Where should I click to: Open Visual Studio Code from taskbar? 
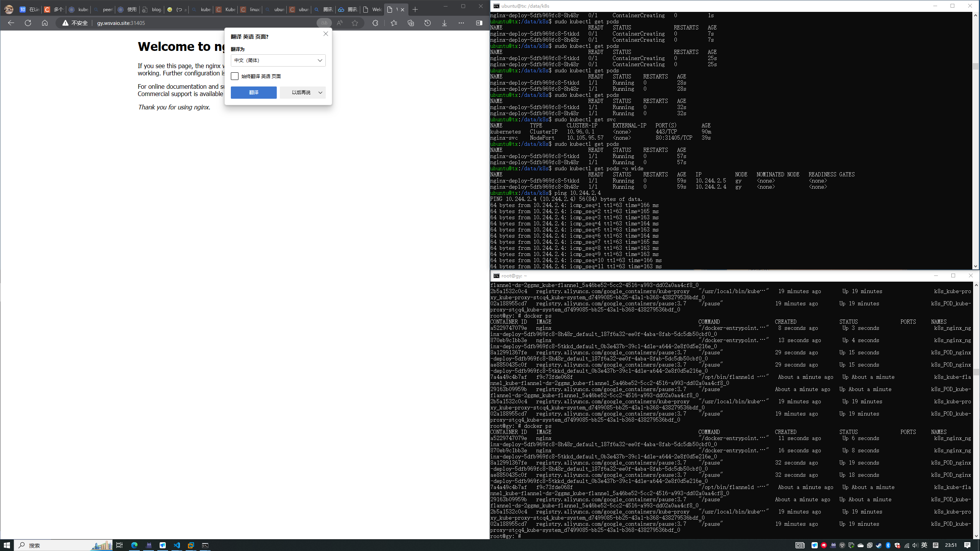pos(177,545)
